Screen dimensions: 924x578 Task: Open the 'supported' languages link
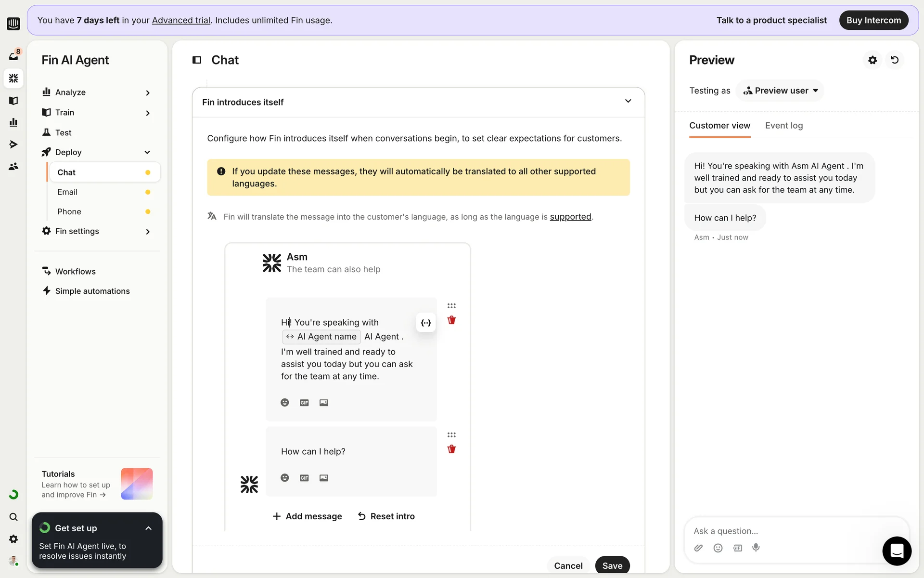tap(570, 217)
